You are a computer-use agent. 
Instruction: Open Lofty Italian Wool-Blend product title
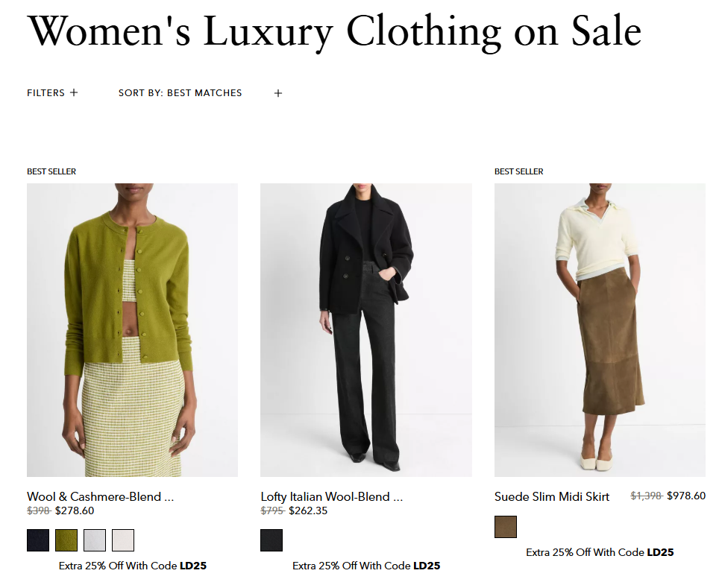point(331,497)
